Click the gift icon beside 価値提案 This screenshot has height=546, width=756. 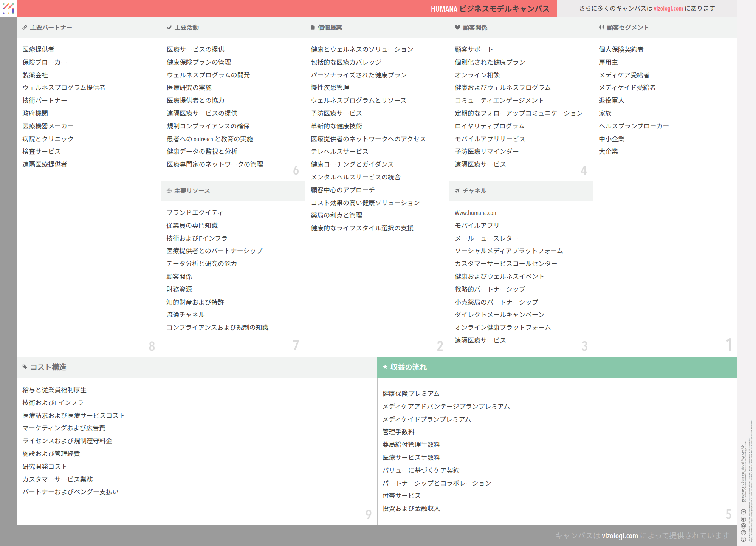[x=313, y=28]
